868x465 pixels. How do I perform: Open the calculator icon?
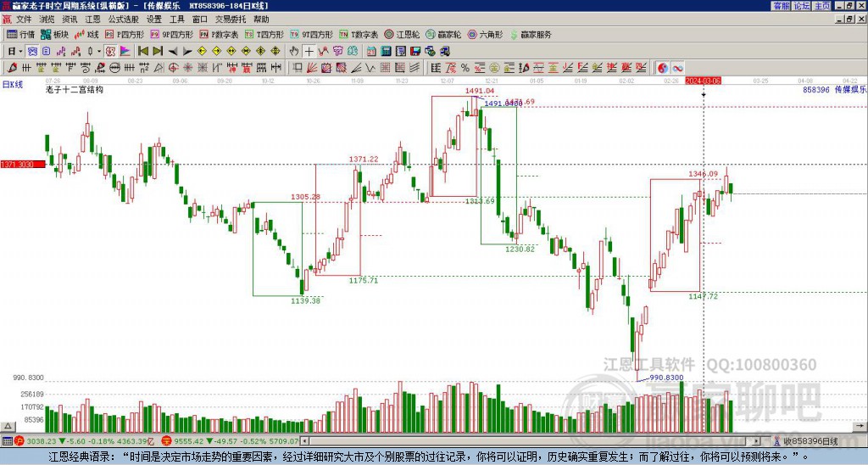point(386,51)
